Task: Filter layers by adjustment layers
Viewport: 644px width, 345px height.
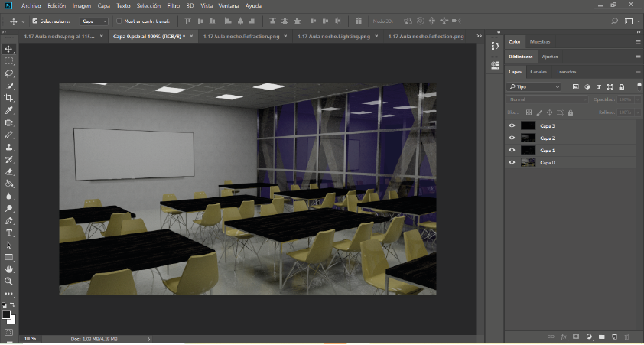Action: click(x=587, y=86)
